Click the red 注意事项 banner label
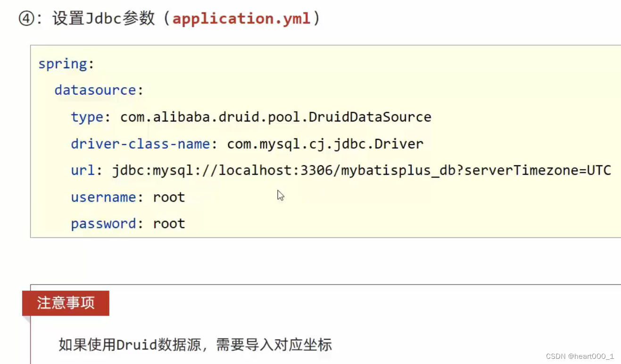 (66, 303)
